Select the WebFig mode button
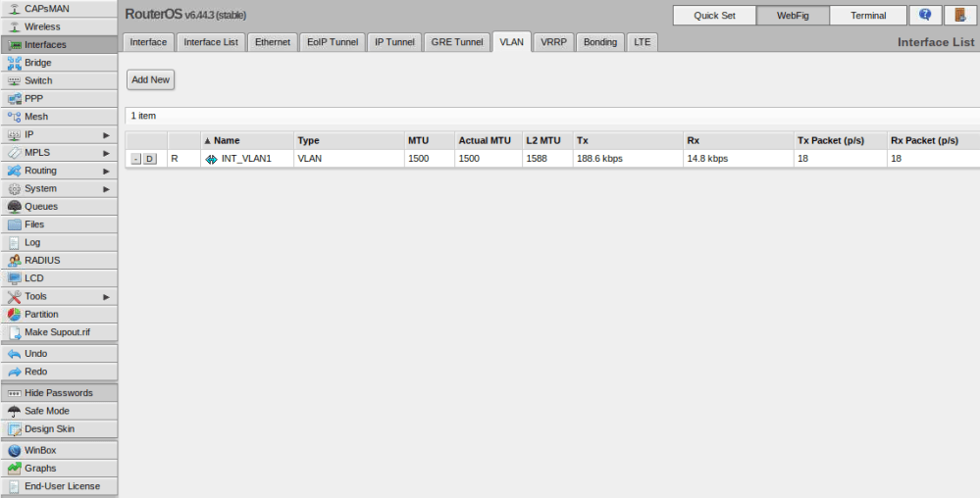Screen dimensions: 980x498 (793, 16)
